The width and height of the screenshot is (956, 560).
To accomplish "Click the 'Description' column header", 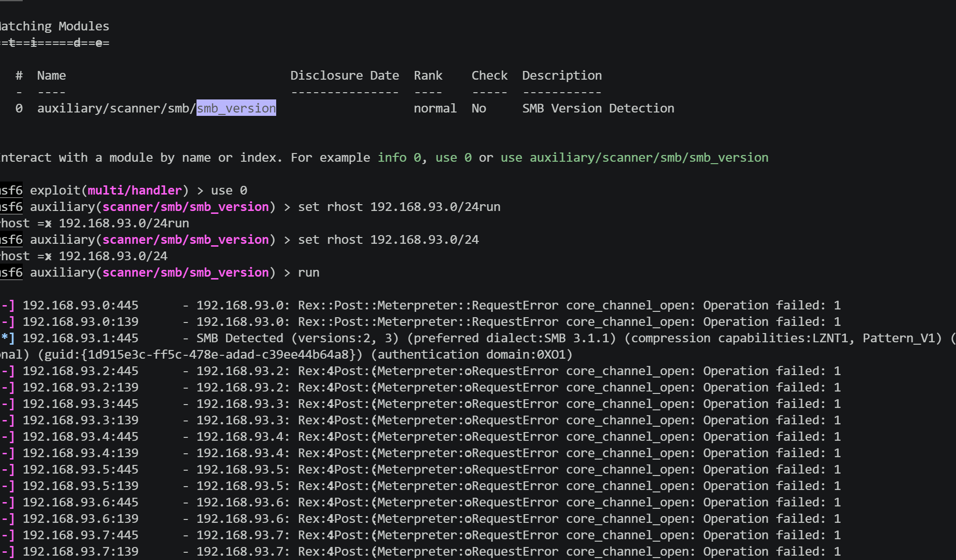I will point(562,75).
